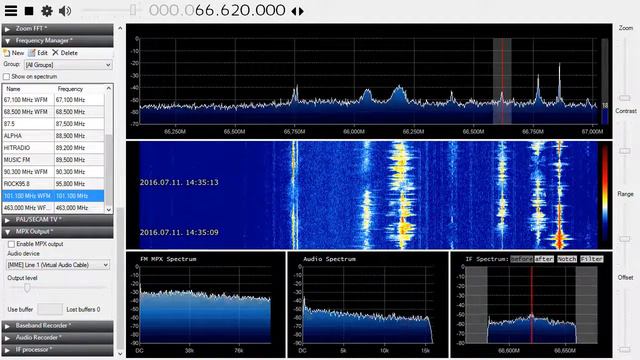Screen dimensions: 640x360
Task: Select the 67,100 MHz WFM entry
Action: pyautogui.click(x=53, y=100)
